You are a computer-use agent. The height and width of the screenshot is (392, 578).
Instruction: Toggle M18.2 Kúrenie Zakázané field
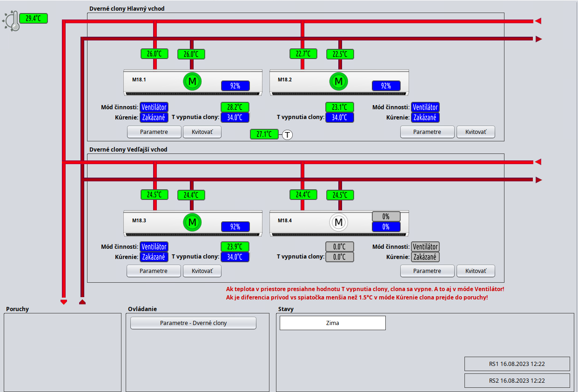[x=425, y=118]
